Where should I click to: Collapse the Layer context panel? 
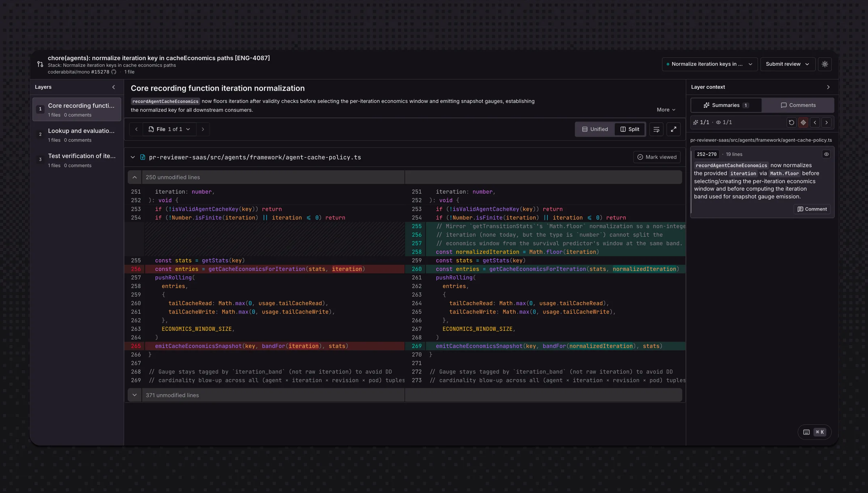(828, 87)
